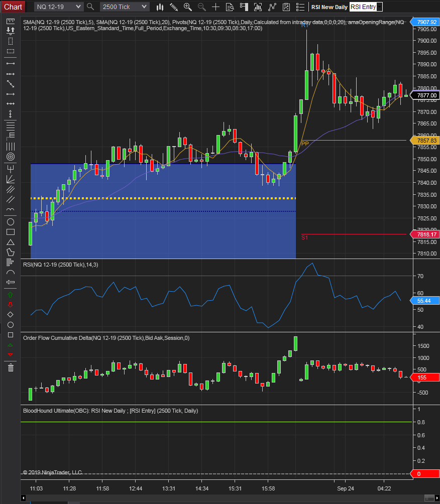Click the cumulative delta 155 value marker
This screenshot has width=440, height=504.
(x=424, y=377)
